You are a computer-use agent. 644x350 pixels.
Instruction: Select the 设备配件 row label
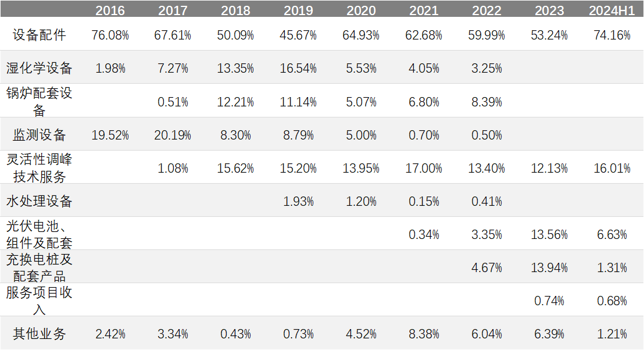tap(40, 35)
